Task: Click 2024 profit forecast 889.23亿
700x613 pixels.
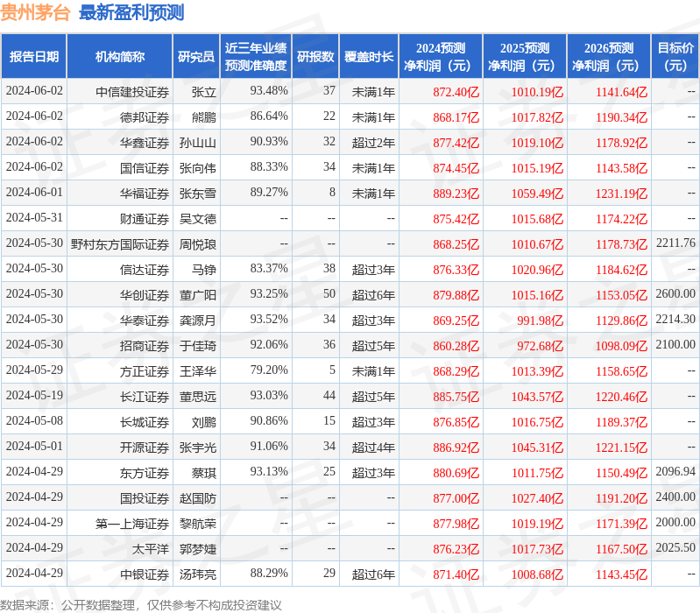Action: coord(456,194)
